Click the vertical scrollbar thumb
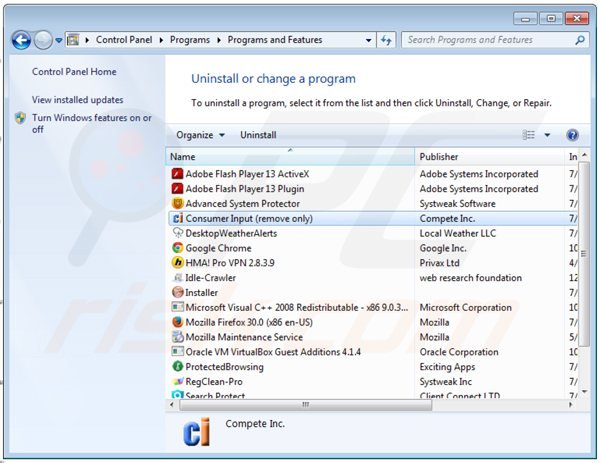Image resolution: width=600 pixels, height=463 pixels. pos(584,254)
